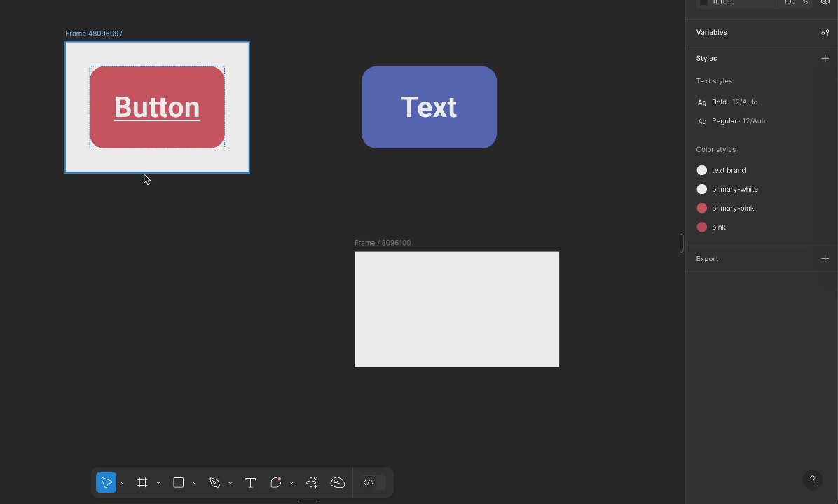
Task: Add an export setting with plus
Action: [825, 259]
